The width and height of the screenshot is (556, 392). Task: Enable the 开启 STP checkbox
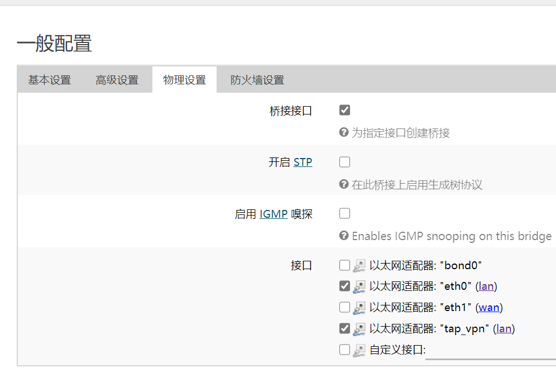(x=344, y=161)
